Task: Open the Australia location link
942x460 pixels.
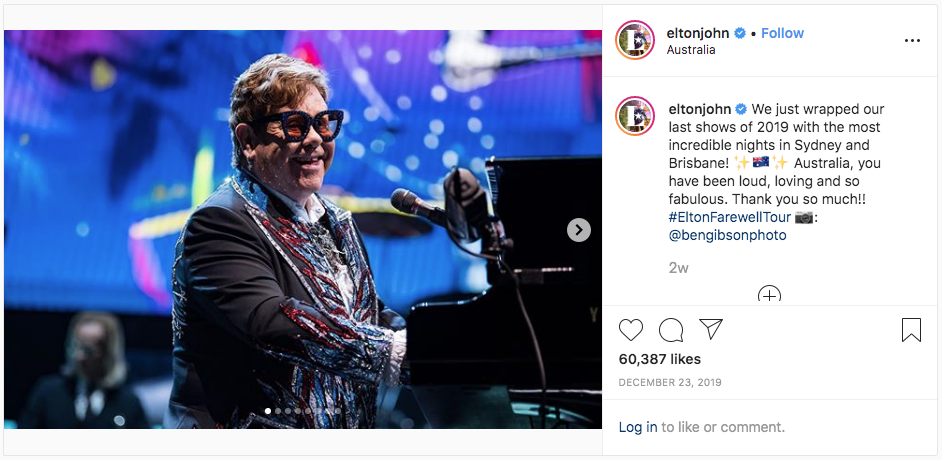Action: coord(691,50)
